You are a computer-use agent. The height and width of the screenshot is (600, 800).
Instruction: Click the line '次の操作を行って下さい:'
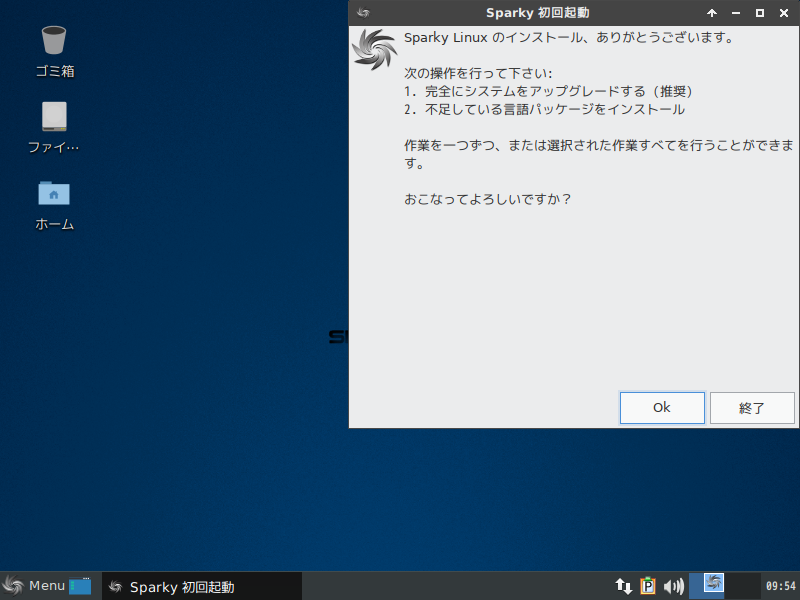click(478, 73)
